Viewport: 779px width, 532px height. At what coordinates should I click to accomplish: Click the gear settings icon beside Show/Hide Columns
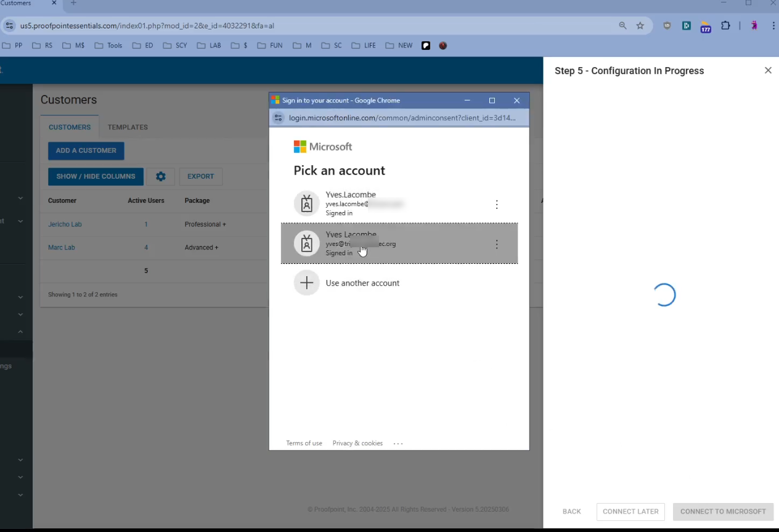161,176
